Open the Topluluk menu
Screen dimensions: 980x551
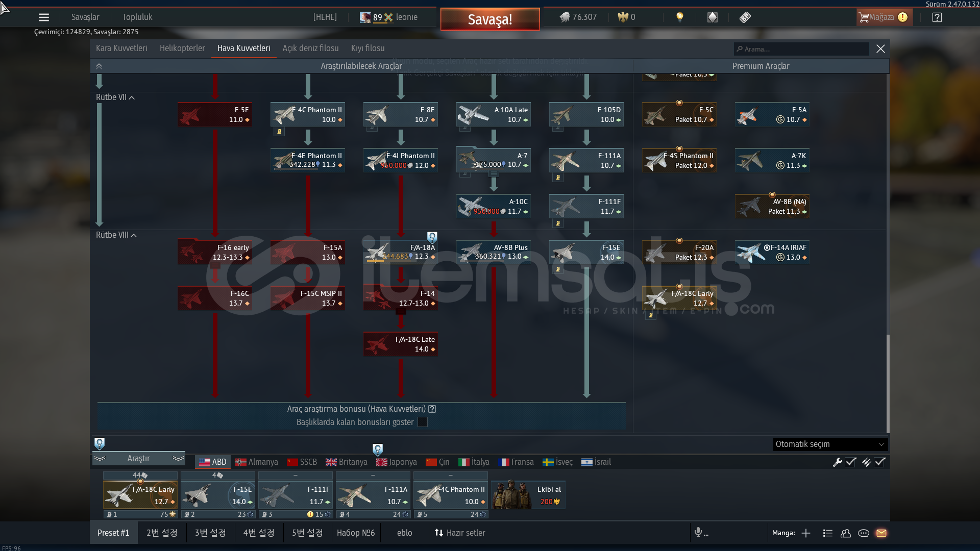[137, 17]
